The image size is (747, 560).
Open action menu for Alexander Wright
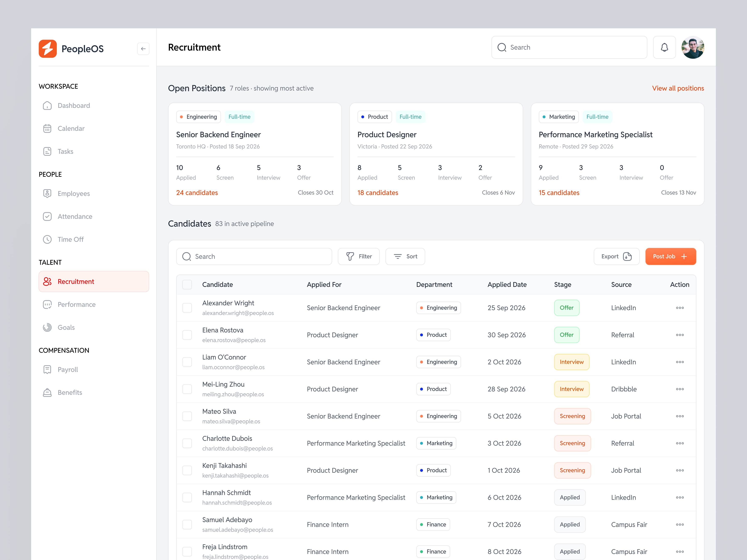point(680,308)
